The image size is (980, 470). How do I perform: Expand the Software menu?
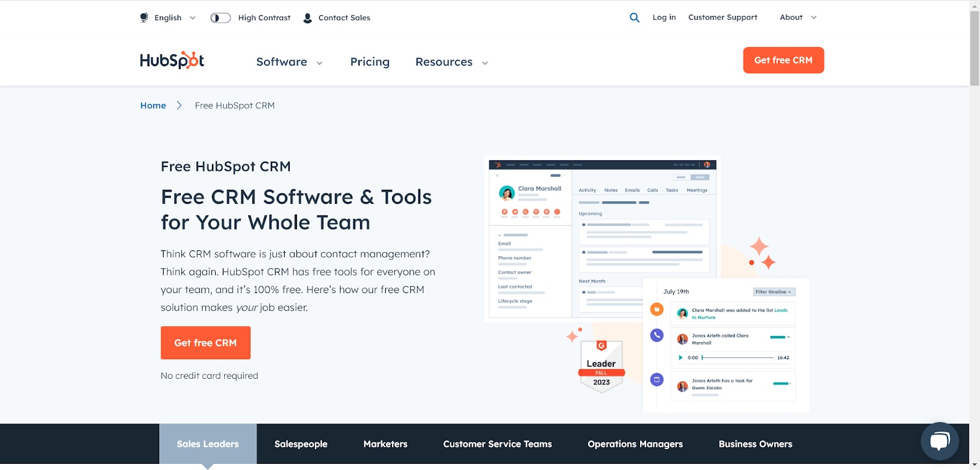coord(289,62)
